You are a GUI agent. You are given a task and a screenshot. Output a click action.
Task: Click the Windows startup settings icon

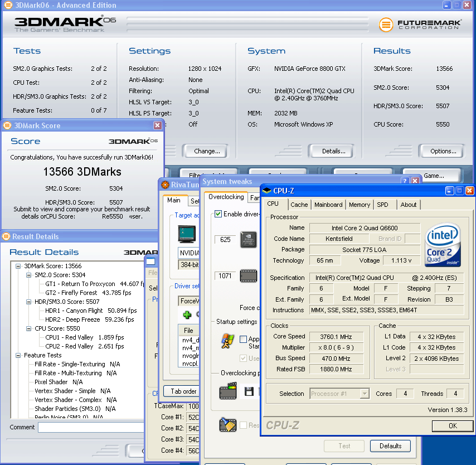pyautogui.click(x=227, y=340)
